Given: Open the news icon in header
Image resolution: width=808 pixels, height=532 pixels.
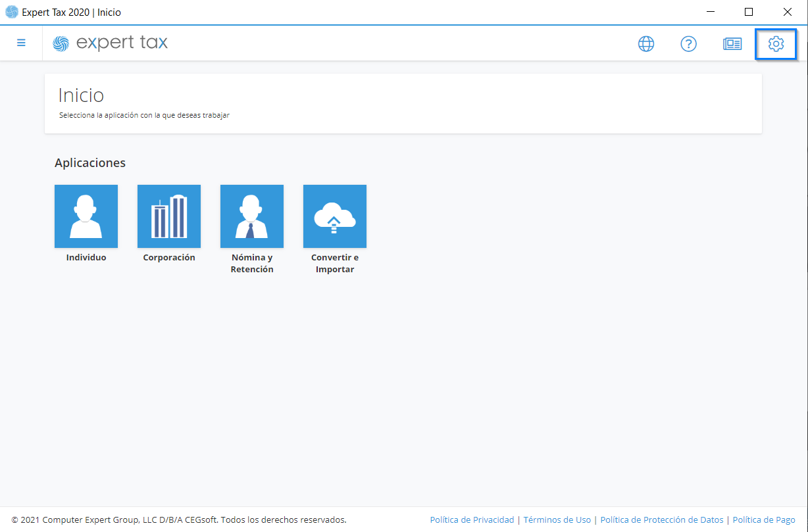Looking at the screenshot, I should (x=732, y=44).
